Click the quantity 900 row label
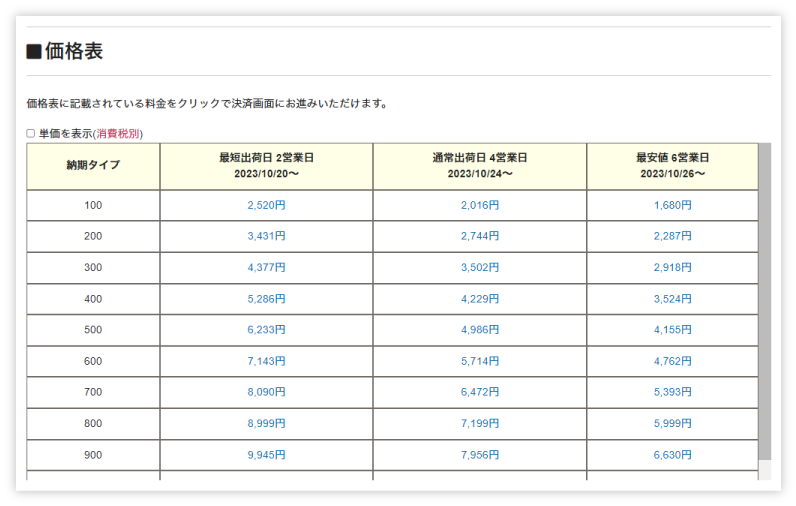The width and height of the screenshot is (796, 506). (x=93, y=456)
